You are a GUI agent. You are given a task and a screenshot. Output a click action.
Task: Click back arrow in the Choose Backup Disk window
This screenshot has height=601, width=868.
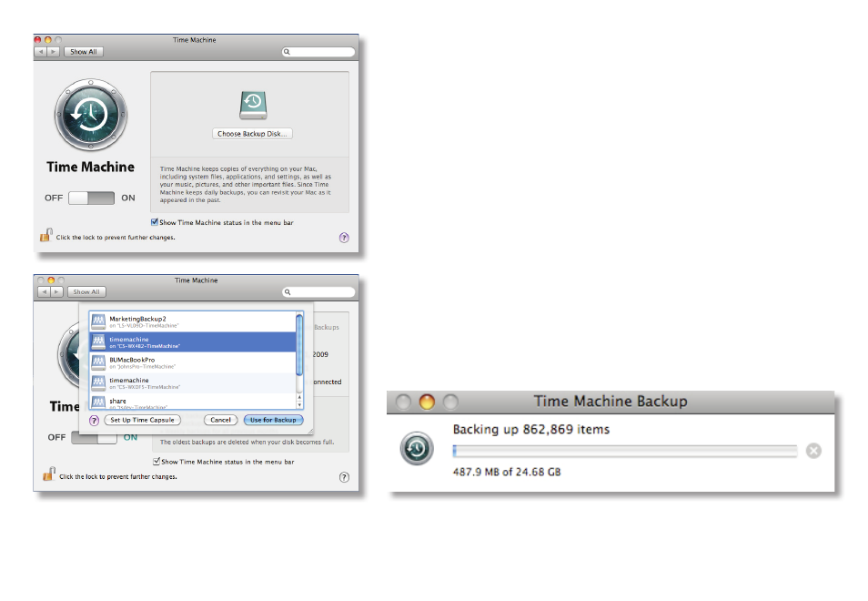41,52
